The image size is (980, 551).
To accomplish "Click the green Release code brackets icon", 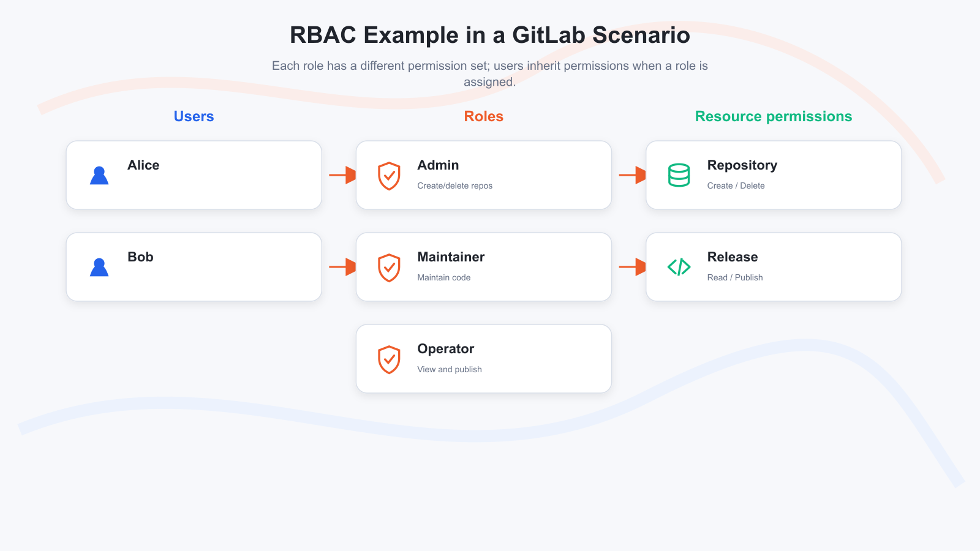I will (x=679, y=267).
